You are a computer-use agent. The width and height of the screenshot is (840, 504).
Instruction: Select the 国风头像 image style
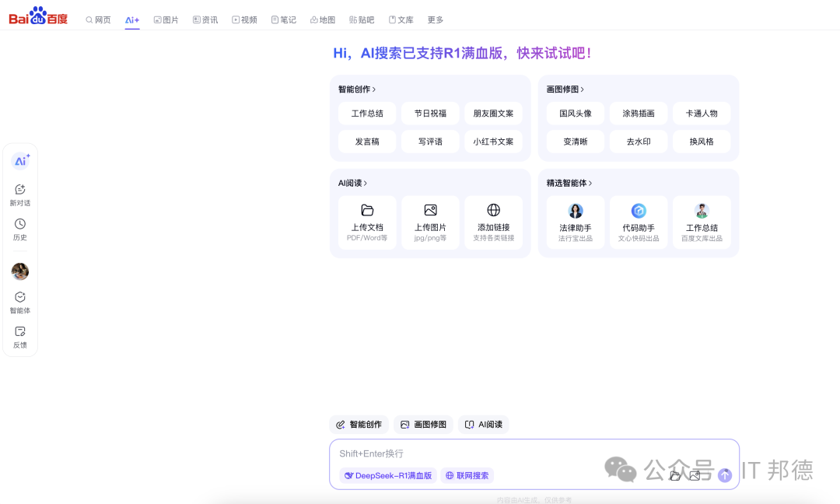tap(576, 114)
